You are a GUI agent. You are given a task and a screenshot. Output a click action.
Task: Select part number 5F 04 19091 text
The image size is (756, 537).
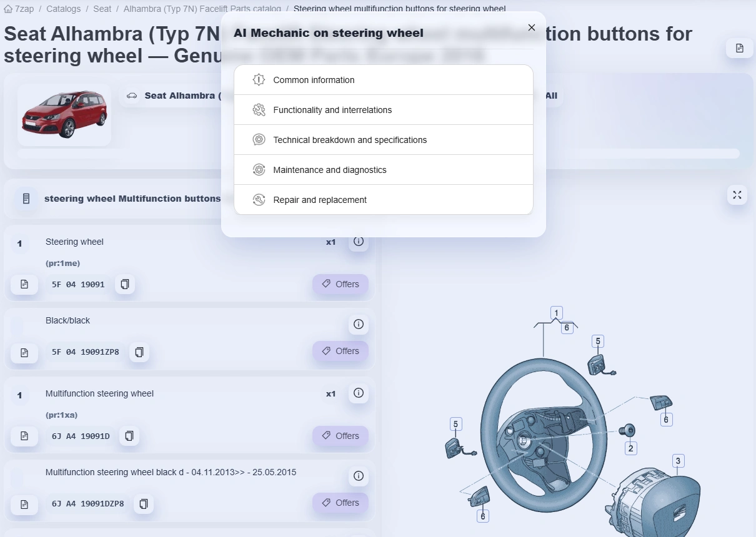point(78,284)
